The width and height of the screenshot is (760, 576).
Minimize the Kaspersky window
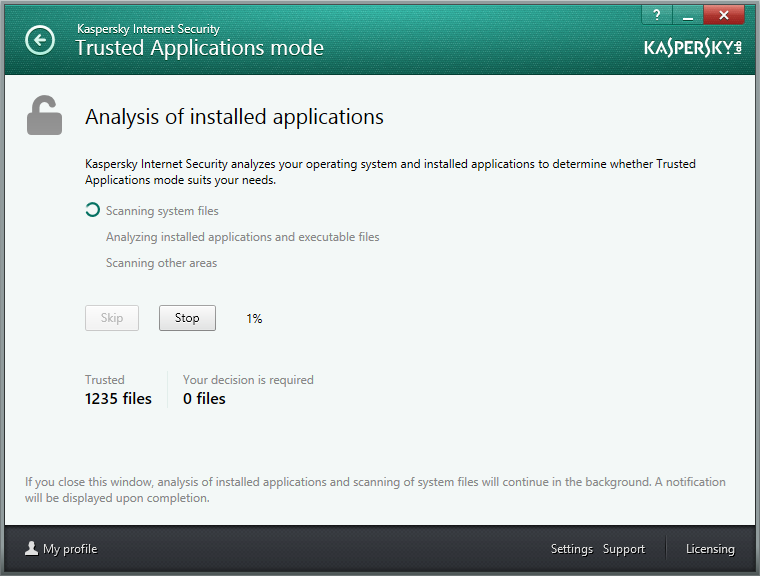pos(687,15)
